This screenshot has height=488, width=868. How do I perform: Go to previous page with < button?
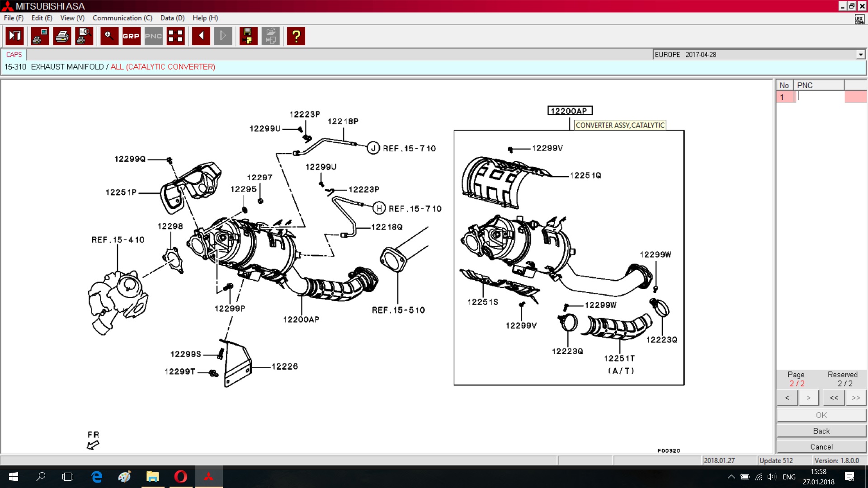pos(787,398)
